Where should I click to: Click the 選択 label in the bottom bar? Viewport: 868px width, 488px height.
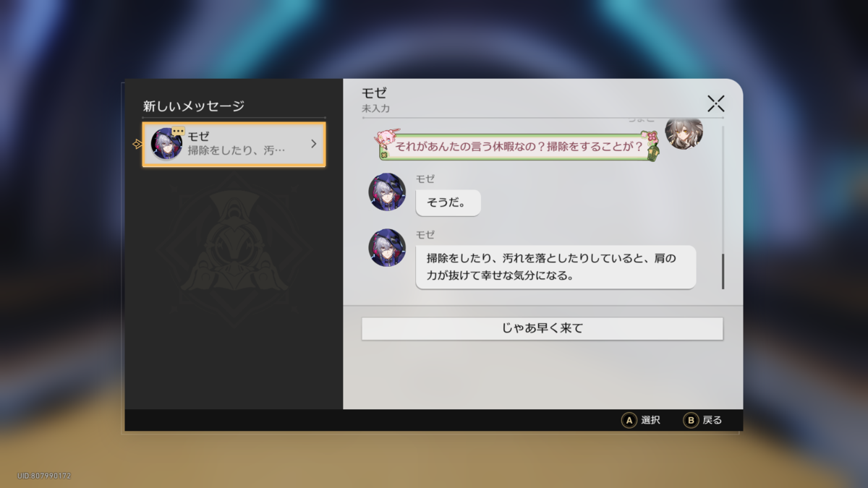(650, 420)
